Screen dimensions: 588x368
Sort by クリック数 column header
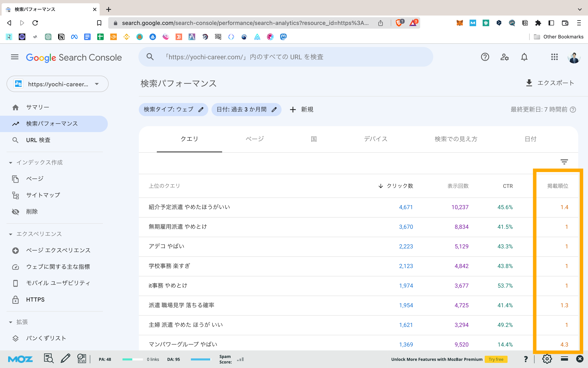(x=395, y=186)
